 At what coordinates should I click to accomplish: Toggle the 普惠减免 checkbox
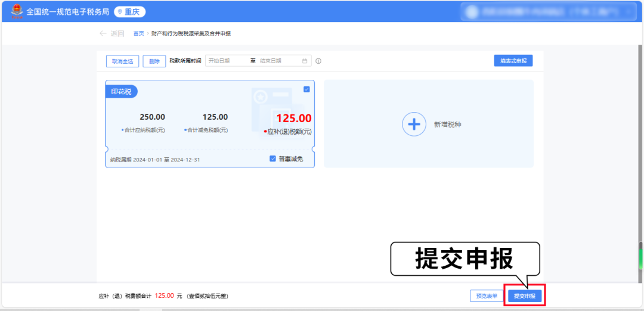tap(273, 158)
